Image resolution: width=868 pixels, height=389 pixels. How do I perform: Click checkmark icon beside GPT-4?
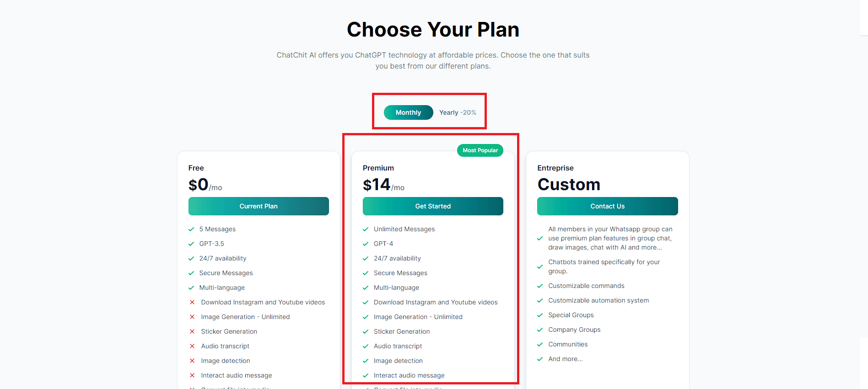pos(366,244)
